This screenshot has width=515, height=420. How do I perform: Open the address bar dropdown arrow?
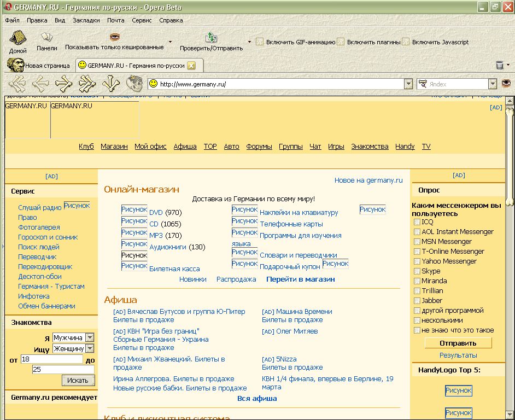coord(408,84)
